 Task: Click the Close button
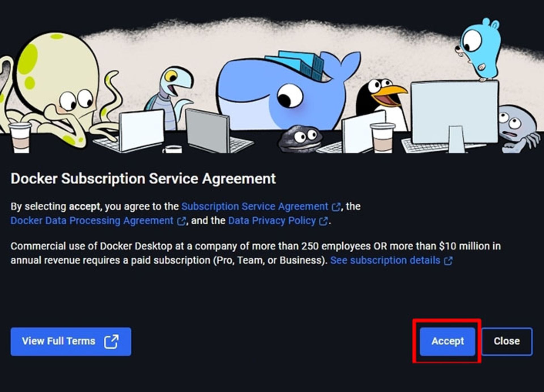click(x=507, y=341)
